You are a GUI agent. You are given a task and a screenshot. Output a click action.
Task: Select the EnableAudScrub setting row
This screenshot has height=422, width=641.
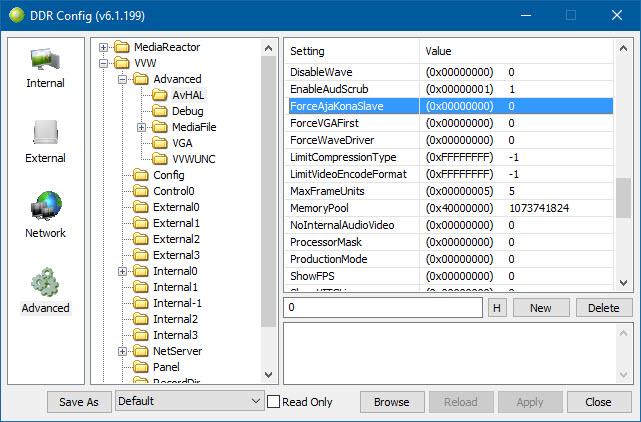pos(449,89)
